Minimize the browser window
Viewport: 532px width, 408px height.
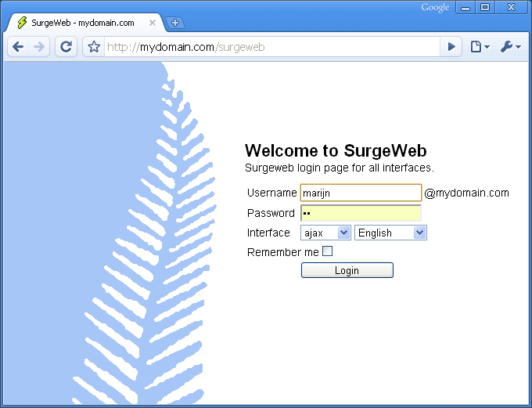(x=465, y=8)
